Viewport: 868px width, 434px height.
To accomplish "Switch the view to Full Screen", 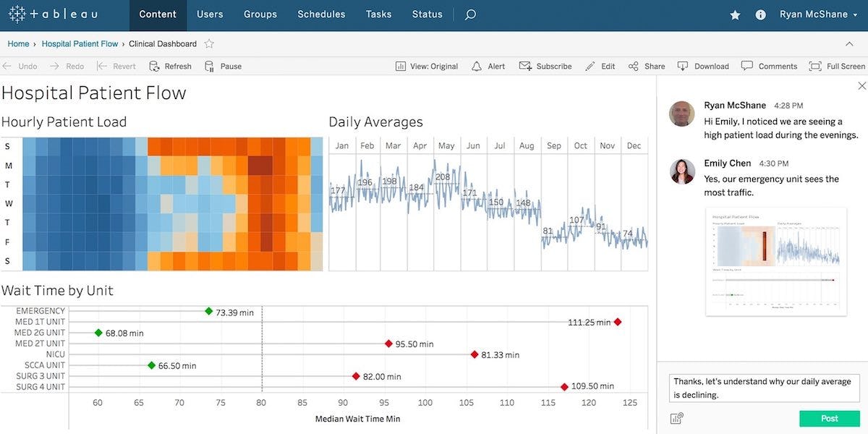I will tap(836, 66).
